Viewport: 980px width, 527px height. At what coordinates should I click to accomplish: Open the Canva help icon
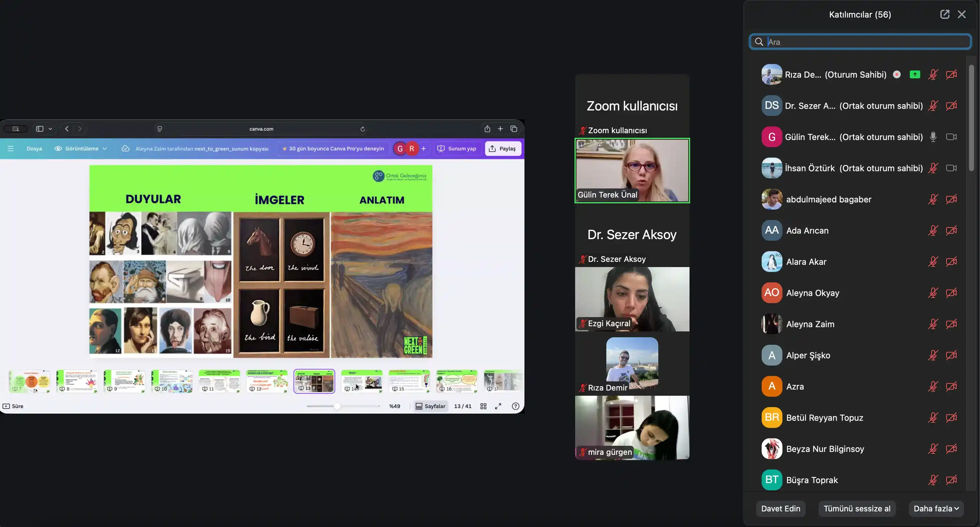click(x=515, y=406)
